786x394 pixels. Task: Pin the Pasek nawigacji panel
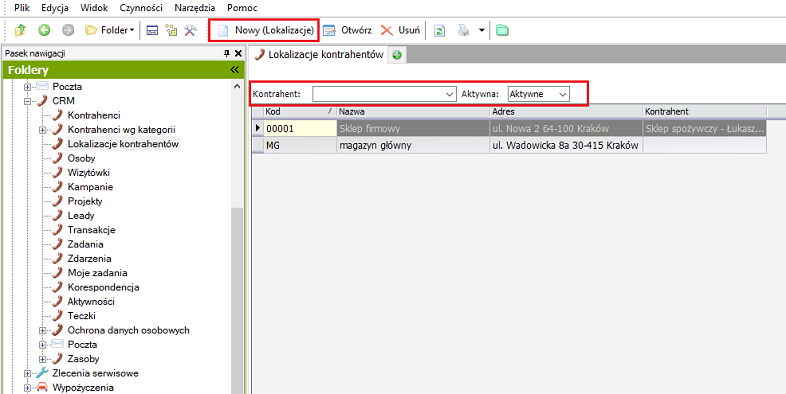[227, 54]
